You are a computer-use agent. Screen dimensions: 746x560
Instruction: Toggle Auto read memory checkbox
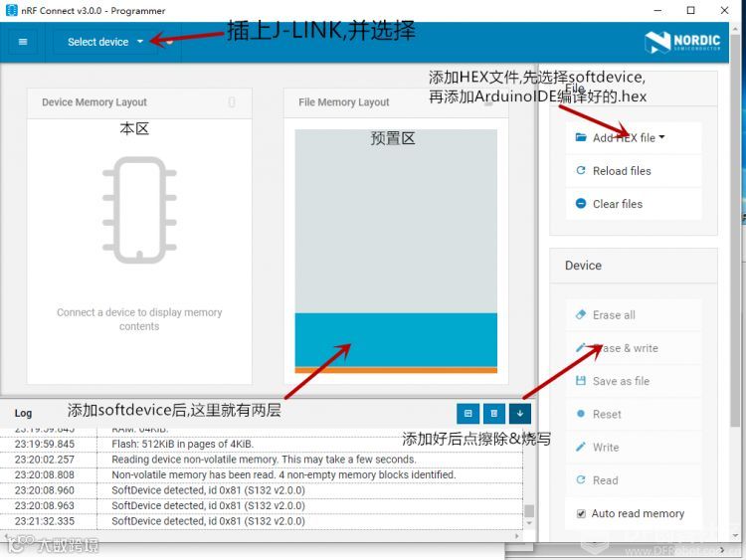[581, 514]
